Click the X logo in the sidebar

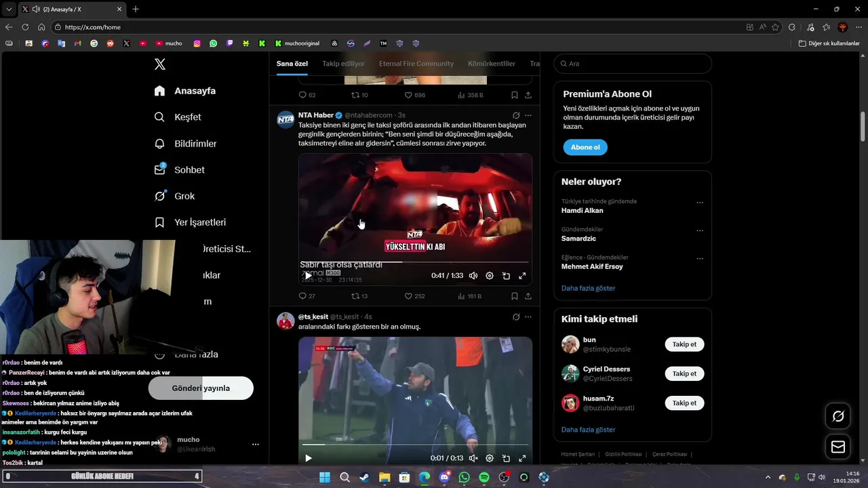coord(160,64)
